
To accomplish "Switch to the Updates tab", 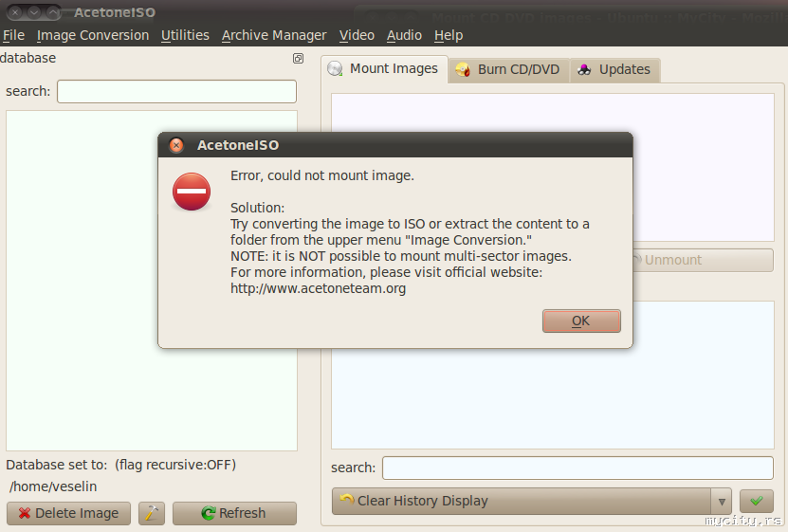I will tap(614, 70).
